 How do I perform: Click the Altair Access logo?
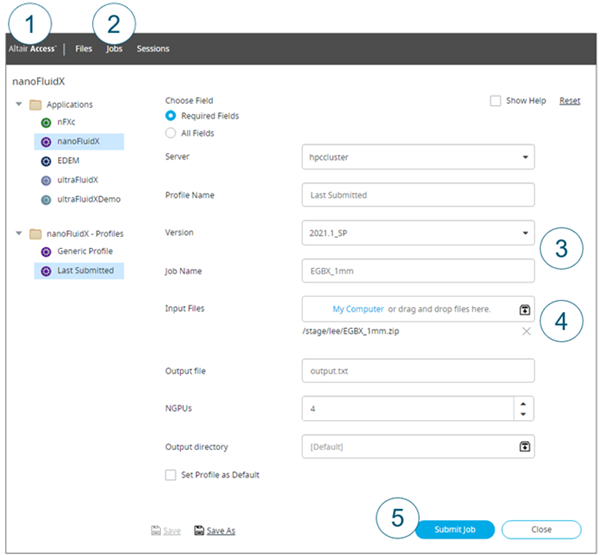click(32, 49)
